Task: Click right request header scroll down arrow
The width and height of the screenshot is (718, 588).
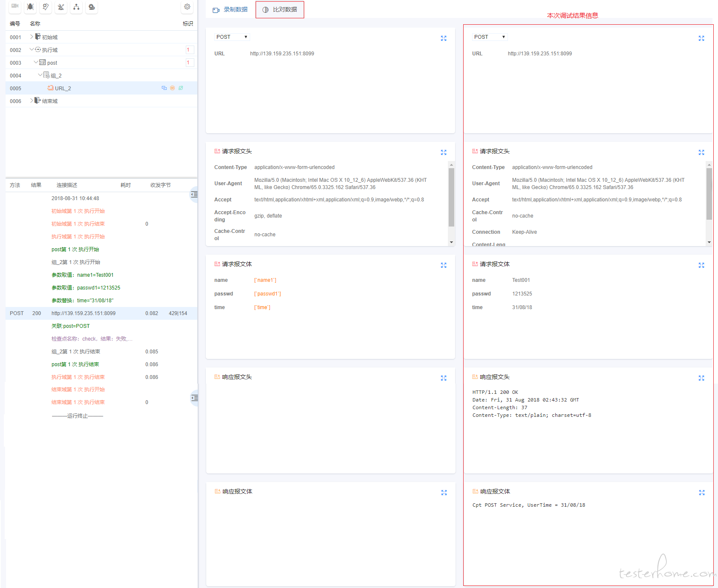Action: pyautogui.click(x=709, y=242)
